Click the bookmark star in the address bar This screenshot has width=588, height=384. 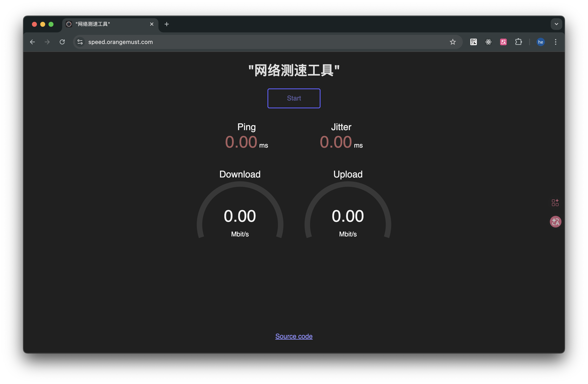click(453, 42)
